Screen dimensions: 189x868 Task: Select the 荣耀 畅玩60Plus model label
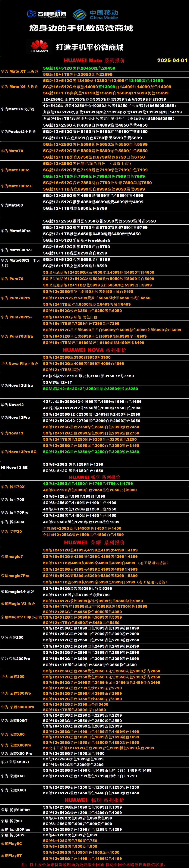click(15, 810)
